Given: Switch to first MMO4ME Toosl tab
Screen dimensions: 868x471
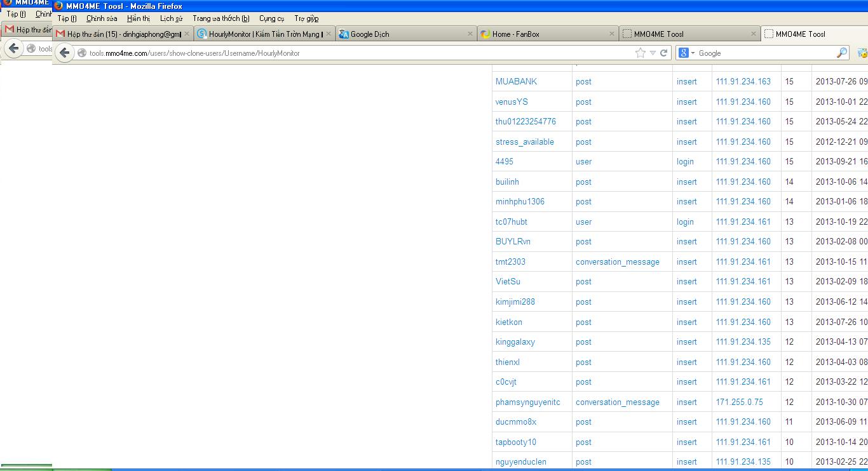Looking at the screenshot, I should click(689, 34).
